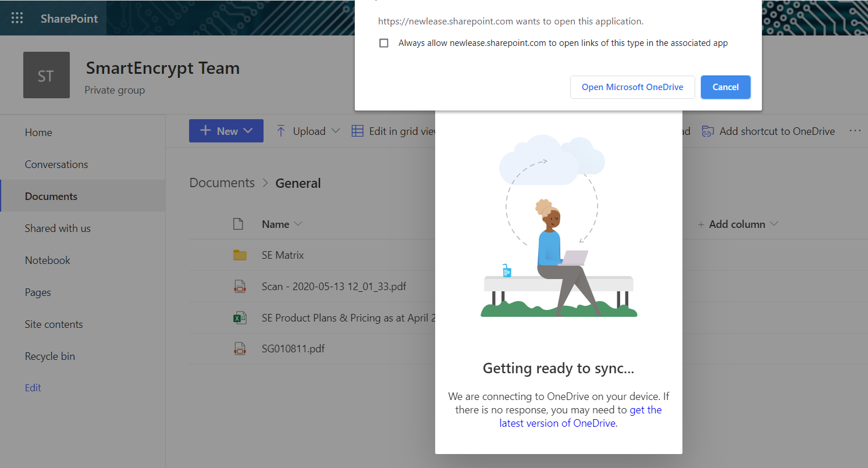Open Notebook from the left navigation
The height and width of the screenshot is (468, 868).
[48, 260]
